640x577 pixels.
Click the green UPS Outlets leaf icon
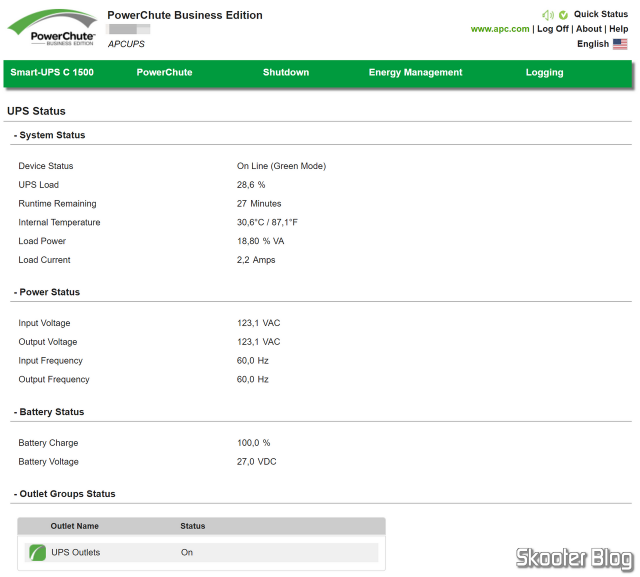coord(38,553)
